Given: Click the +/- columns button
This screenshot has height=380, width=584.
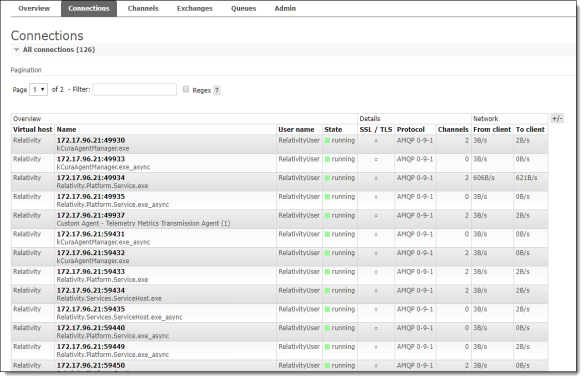Looking at the screenshot, I should click(557, 118).
